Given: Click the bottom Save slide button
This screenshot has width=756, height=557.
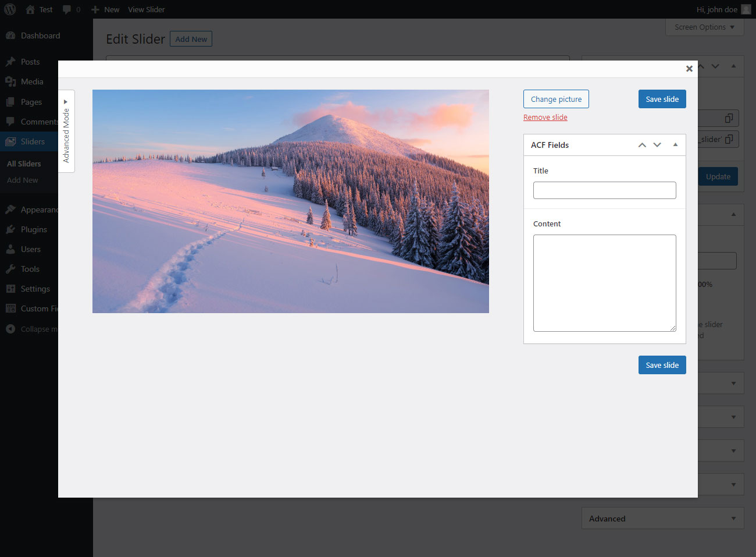Looking at the screenshot, I should coord(662,365).
